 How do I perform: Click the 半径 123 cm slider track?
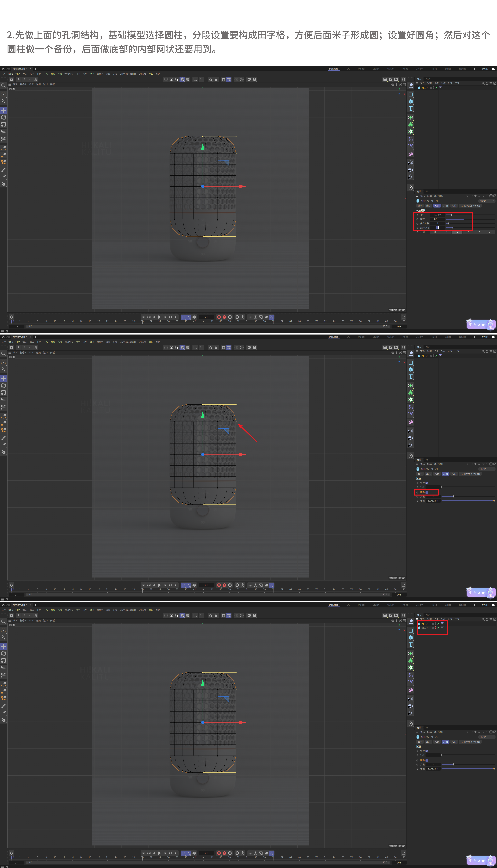pyautogui.click(x=471, y=215)
